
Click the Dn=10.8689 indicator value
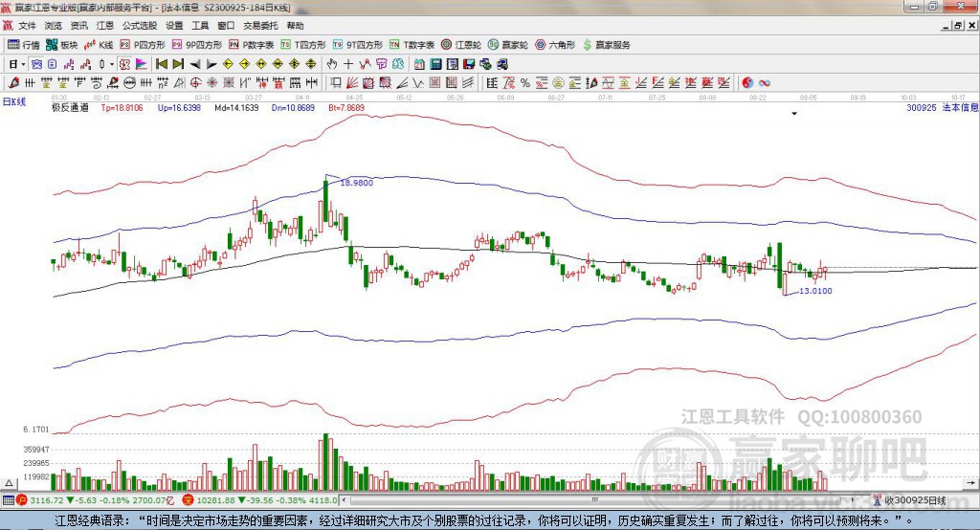click(293, 107)
